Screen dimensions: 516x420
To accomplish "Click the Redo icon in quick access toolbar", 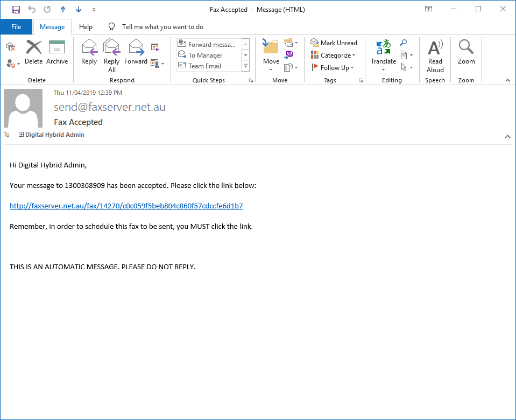I will 47,10.
